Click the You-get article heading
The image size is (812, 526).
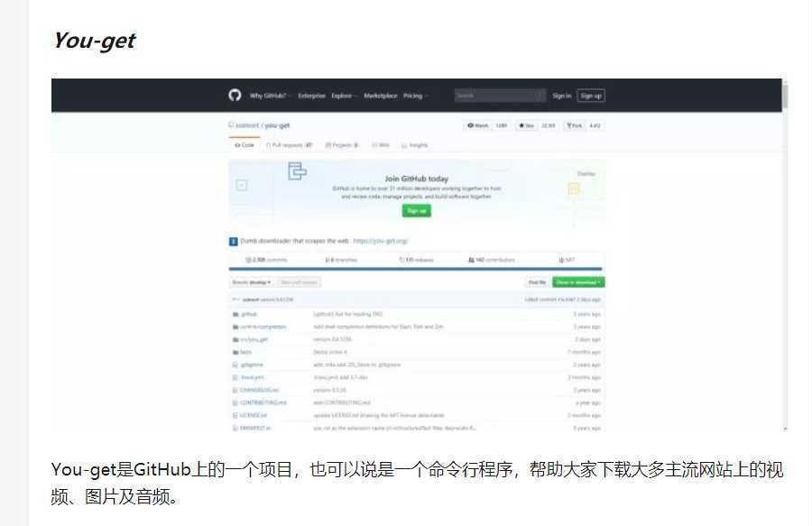point(94,41)
